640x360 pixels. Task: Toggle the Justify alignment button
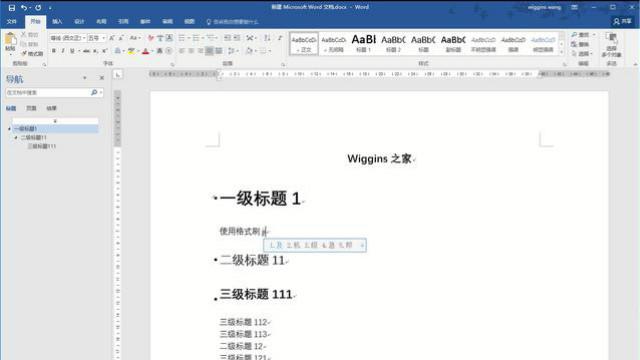(x=209, y=51)
